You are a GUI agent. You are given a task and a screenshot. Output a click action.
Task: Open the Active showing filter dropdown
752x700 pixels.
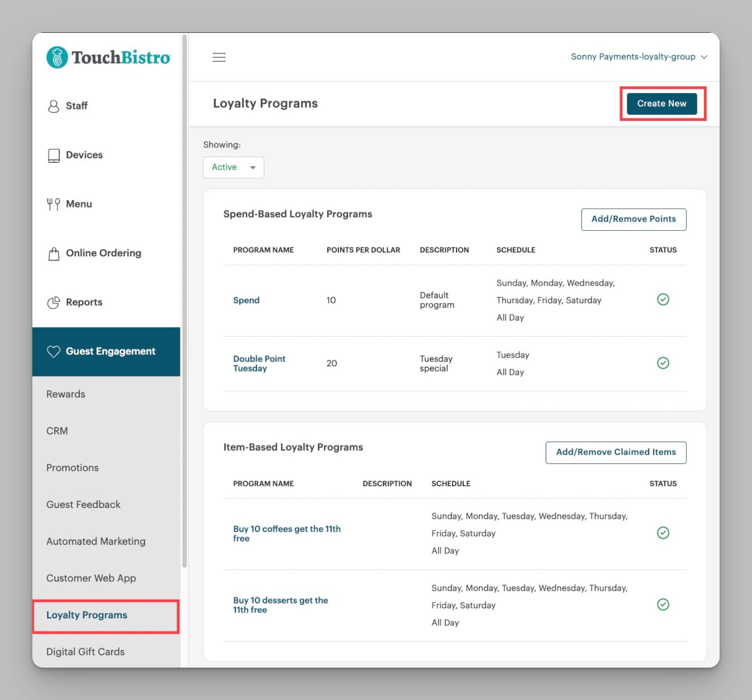click(233, 167)
